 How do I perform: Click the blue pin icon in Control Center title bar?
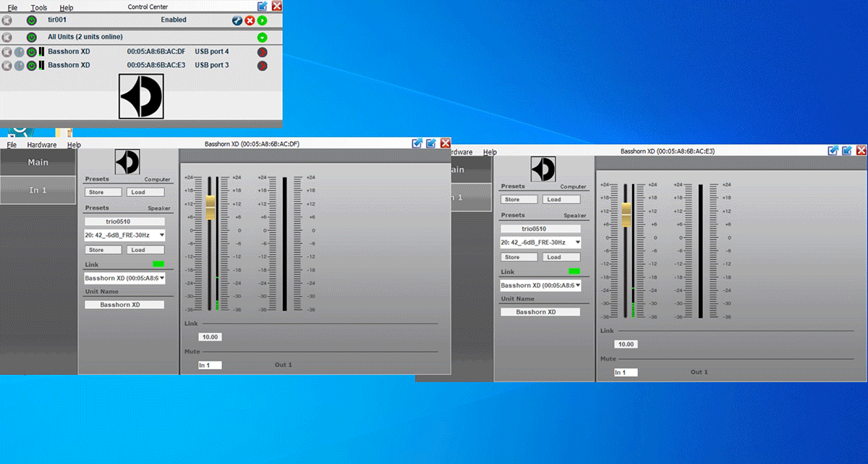pyautogui.click(x=262, y=6)
